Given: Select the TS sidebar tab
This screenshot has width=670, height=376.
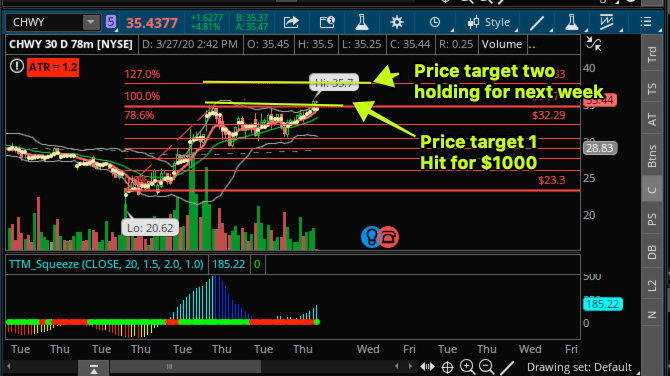Looking at the screenshot, I should 652,89.
